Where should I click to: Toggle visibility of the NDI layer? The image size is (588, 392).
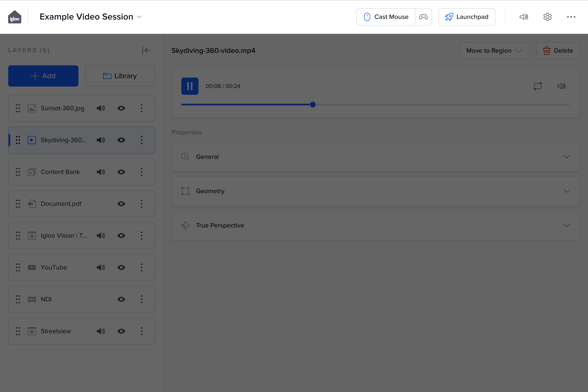121,299
